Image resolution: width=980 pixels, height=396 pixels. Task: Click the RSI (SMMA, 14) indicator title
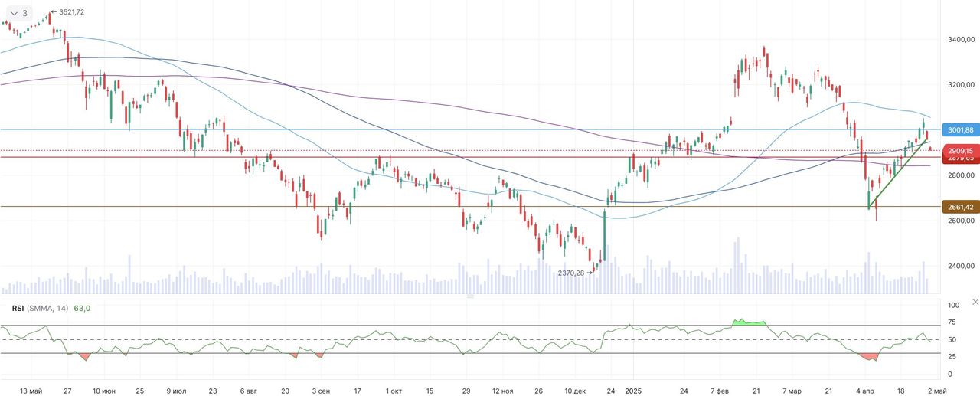tap(40, 308)
